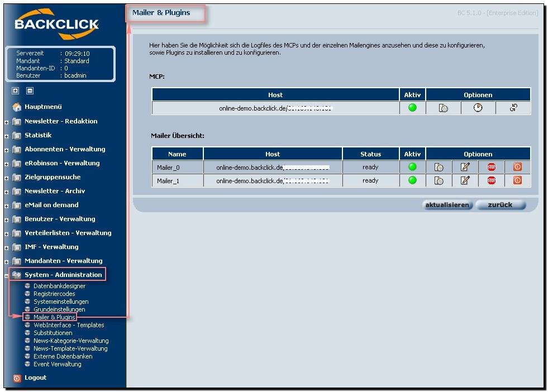
Task: Click the MCP clock schedule icon
Action: pyautogui.click(x=478, y=108)
